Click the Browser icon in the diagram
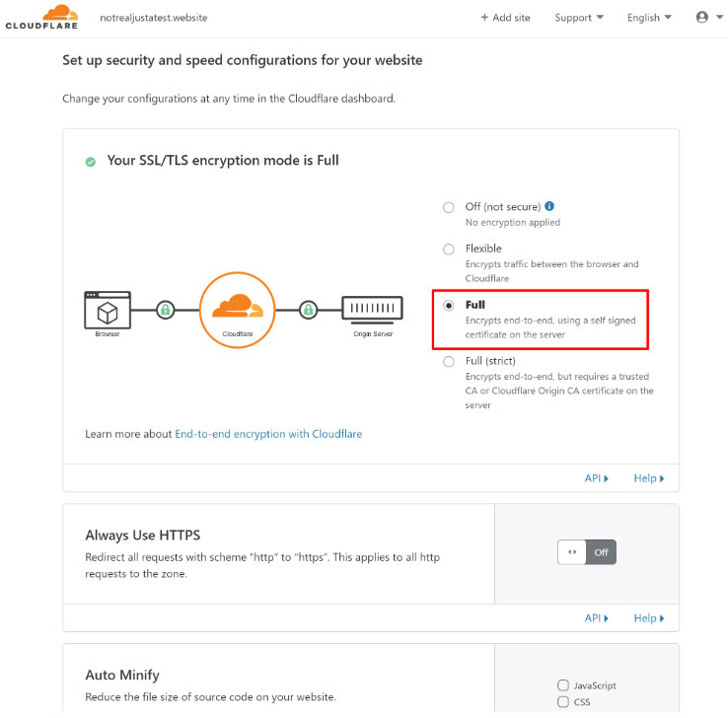The image size is (728, 718). pos(108,310)
